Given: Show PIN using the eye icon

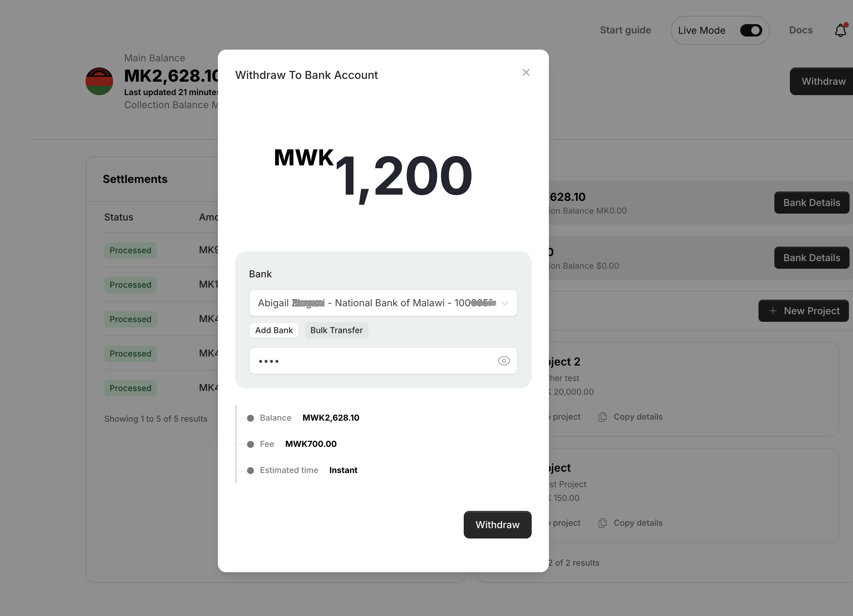Looking at the screenshot, I should click(504, 361).
